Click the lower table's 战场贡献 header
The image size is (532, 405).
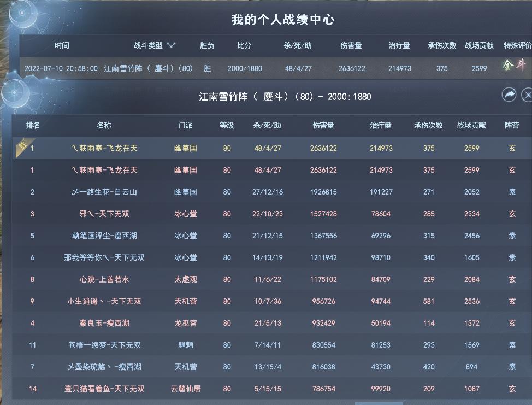click(x=471, y=125)
